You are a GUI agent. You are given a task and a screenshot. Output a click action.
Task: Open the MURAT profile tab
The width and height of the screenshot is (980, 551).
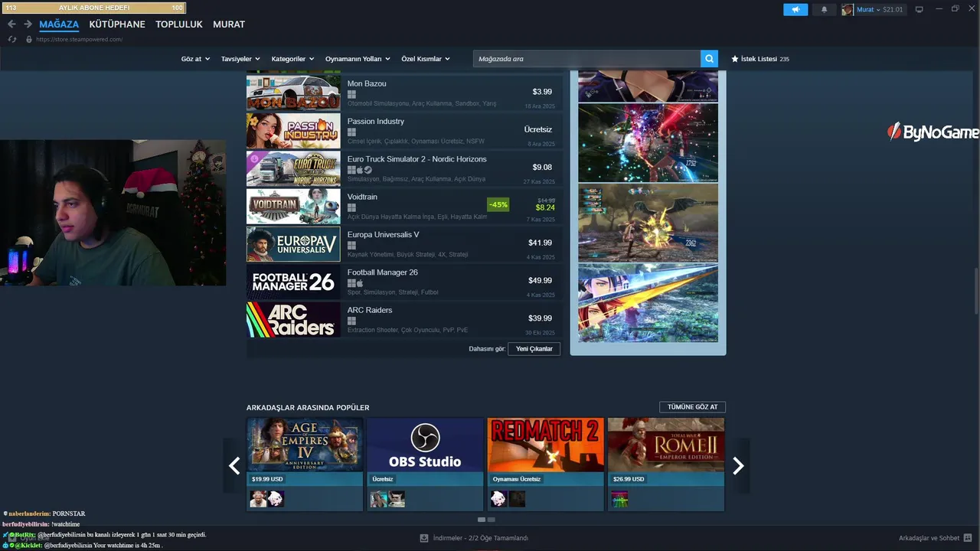tap(229, 24)
